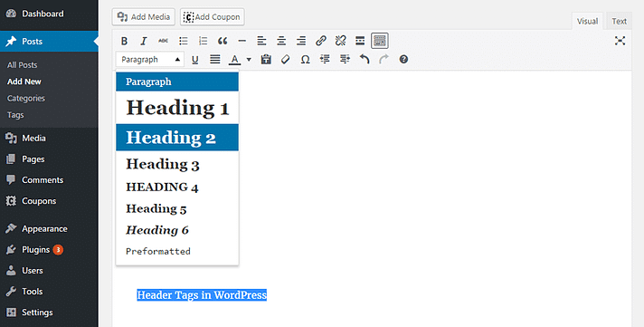Undo the last edit
The image size is (644, 327).
365,60
